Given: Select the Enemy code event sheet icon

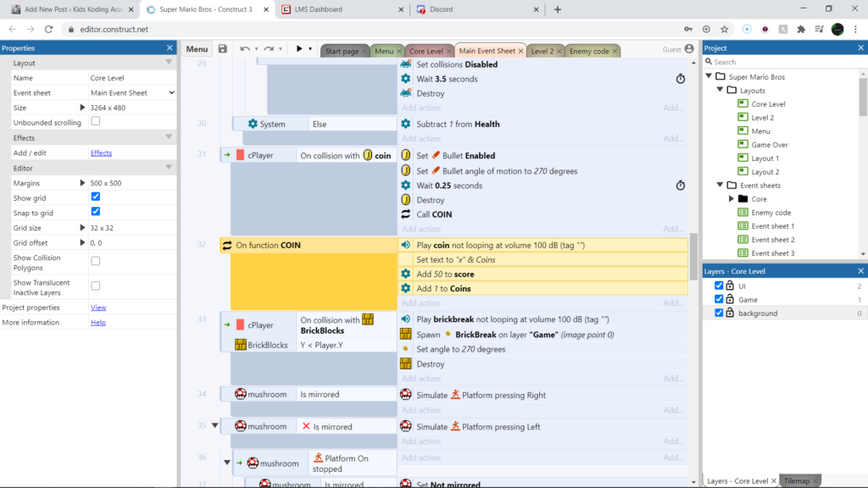Looking at the screenshot, I should [x=743, y=213].
